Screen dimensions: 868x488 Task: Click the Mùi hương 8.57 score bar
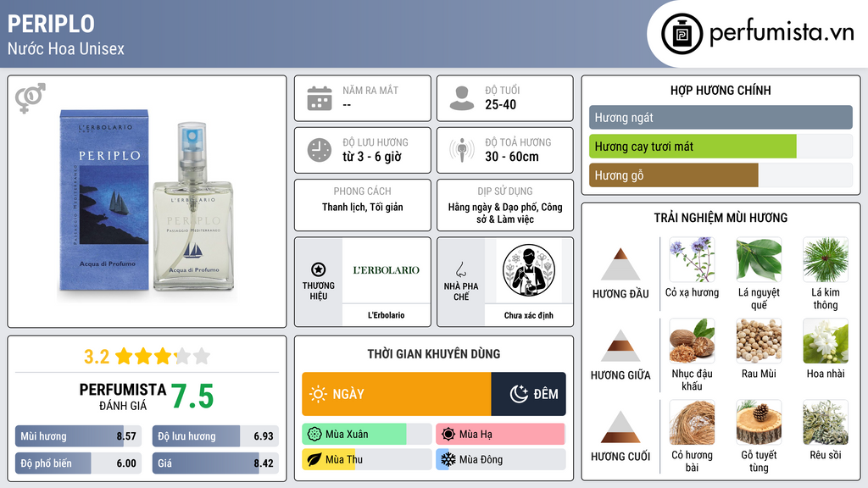tap(79, 436)
